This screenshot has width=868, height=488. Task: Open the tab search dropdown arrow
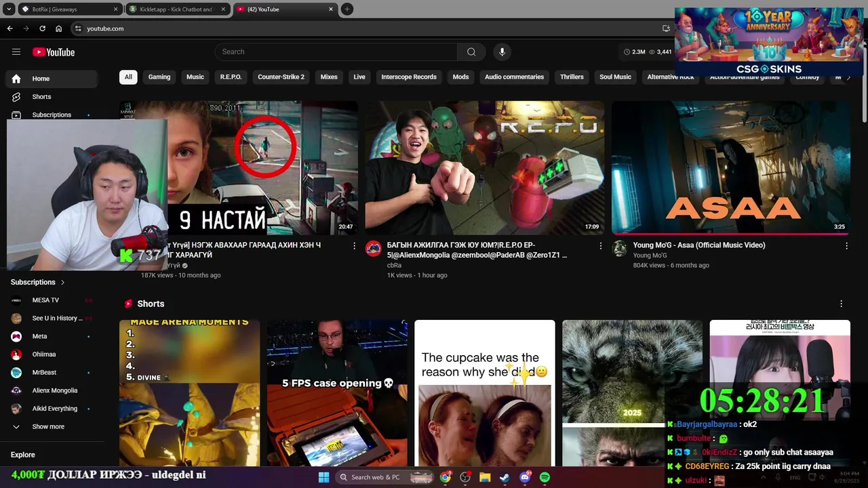tap(9, 9)
